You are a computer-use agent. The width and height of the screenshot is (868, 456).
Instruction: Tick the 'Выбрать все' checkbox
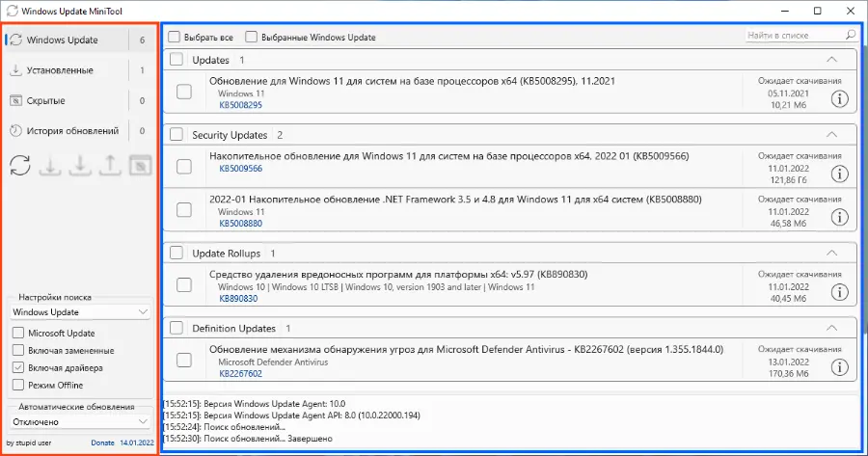coord(174,38)
